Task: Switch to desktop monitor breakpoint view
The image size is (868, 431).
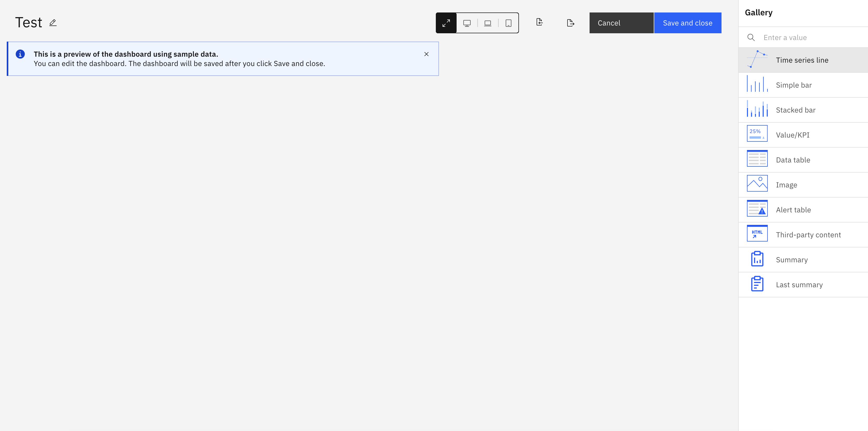Action: pyautogui.click(x=467, y=23)
